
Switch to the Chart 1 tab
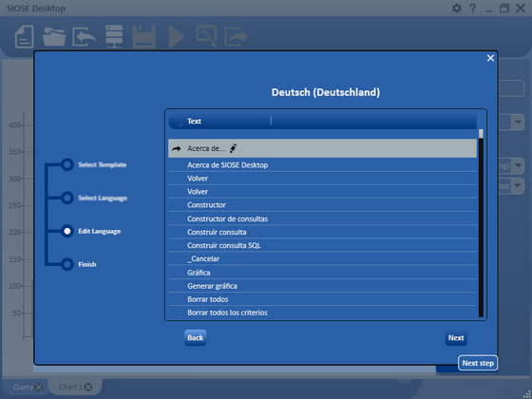click(x=71, y=388)
